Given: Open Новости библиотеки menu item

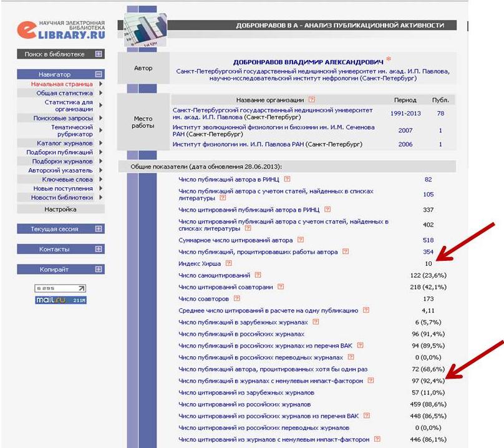Looking at the screenshot, I should tap(62, 197).
